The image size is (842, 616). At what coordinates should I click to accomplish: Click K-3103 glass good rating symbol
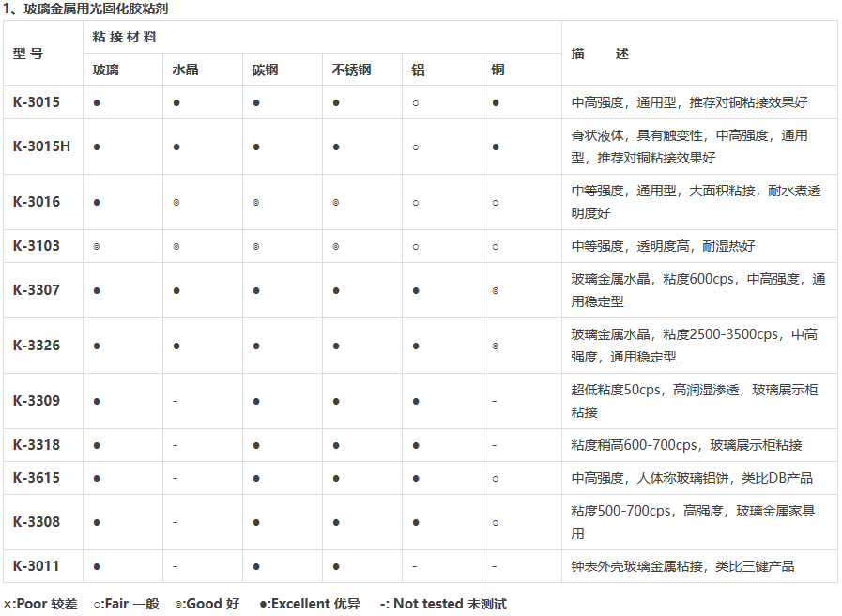point(97,247)
